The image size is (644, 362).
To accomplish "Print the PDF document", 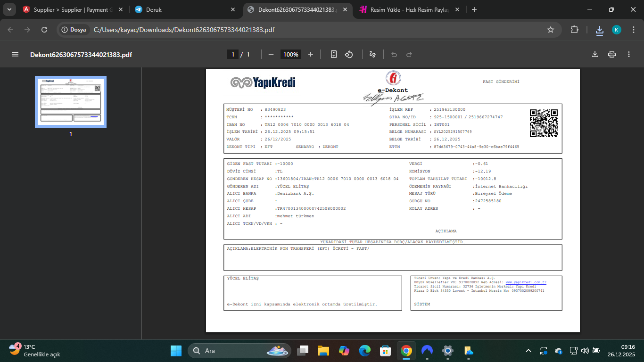I will click(x=612, y=55).
